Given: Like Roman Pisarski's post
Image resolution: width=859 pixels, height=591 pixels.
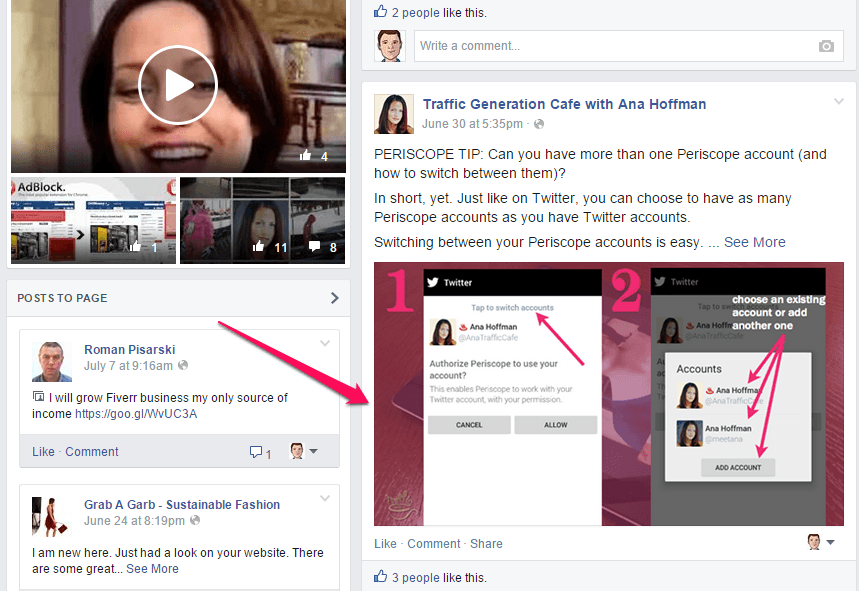Looking at the screenshot, I should pos(43,452).
